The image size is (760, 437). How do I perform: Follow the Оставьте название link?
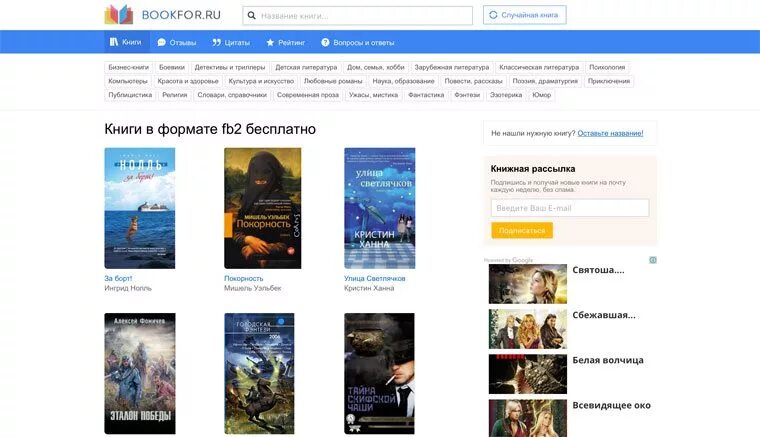pyautogui.click(x=610, y=133)
